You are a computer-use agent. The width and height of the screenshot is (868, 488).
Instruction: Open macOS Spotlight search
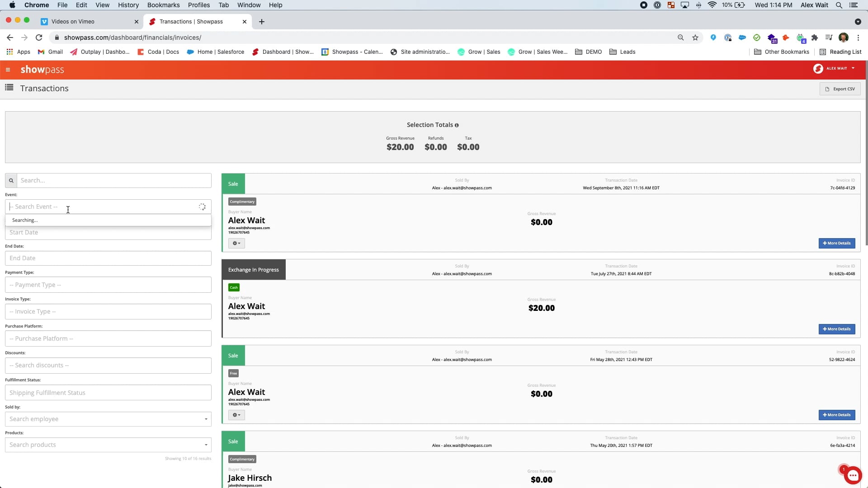point(839,5)
